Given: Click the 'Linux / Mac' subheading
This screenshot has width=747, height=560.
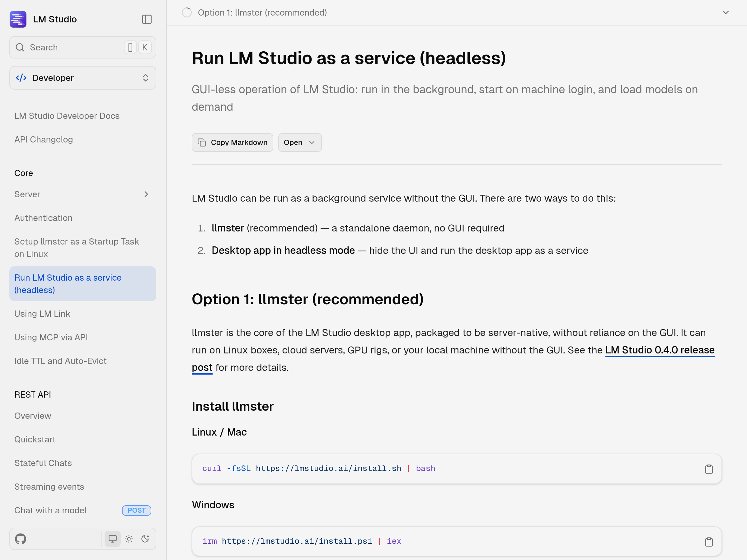Looking at the screenshot, I should coord(219,432).
